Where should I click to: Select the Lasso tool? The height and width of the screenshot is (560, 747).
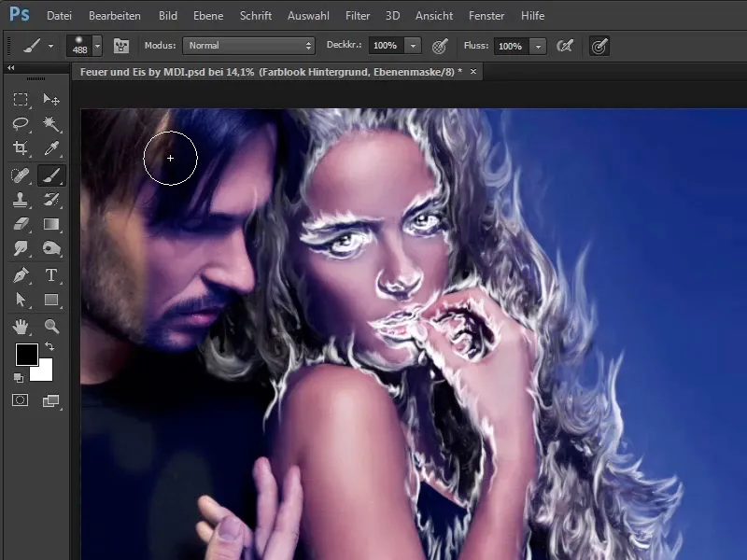[x=21, y=124]
